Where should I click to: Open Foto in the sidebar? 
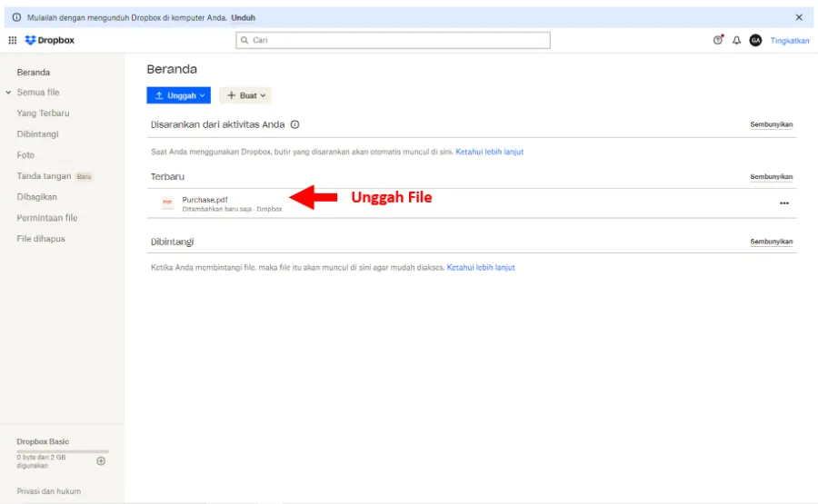(25, 154)
